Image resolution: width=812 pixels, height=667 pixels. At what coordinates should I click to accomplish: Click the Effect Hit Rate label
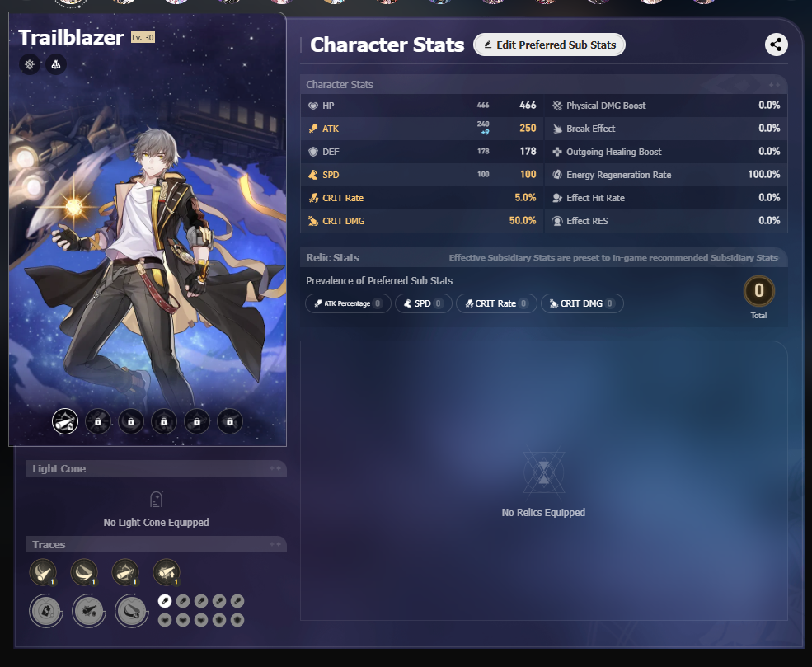coord(595,198)
